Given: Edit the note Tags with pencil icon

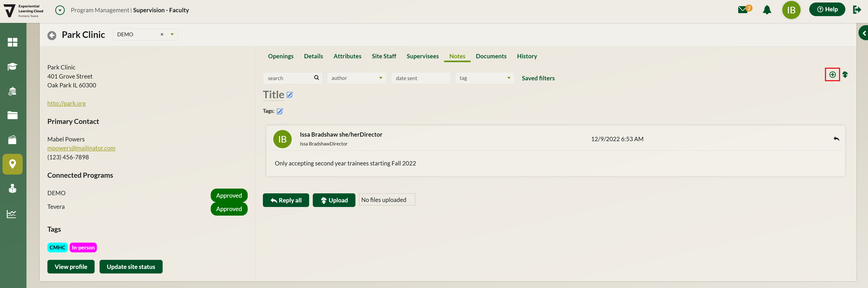Looking at the screenshot, I should (x=280, y=111).
